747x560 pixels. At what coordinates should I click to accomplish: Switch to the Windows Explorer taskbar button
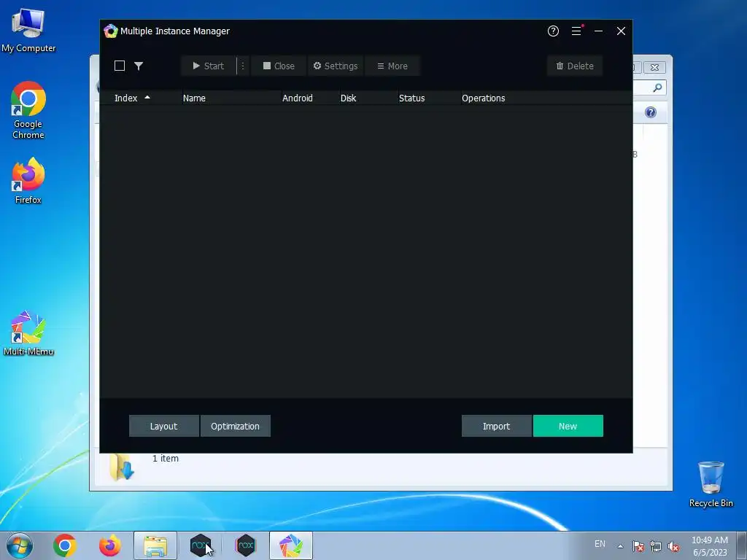155,545
